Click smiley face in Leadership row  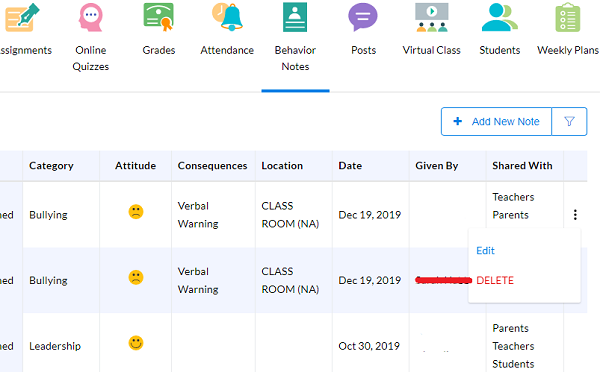click(x=136, y=343)
